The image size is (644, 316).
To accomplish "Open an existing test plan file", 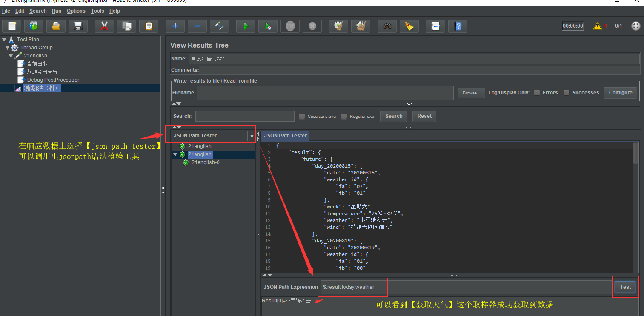I will tap(56, 26).
